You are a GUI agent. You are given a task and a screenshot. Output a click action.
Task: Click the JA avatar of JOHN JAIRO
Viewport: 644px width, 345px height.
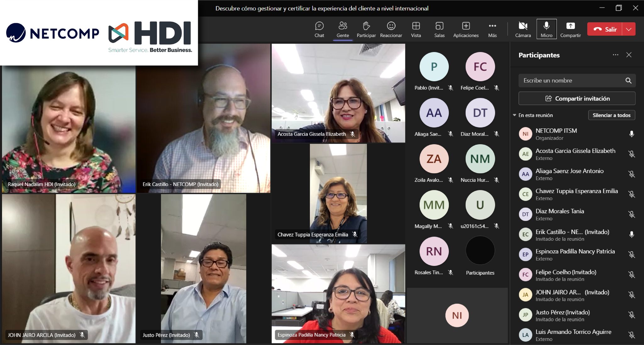tap(525, 295)
